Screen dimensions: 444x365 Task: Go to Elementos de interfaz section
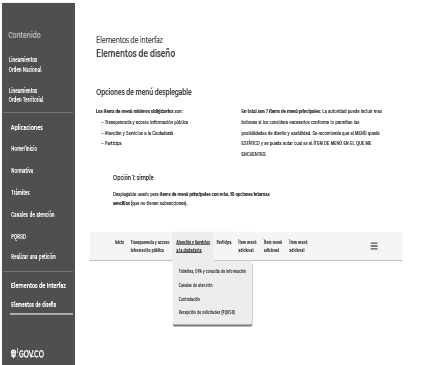(38, 285)
